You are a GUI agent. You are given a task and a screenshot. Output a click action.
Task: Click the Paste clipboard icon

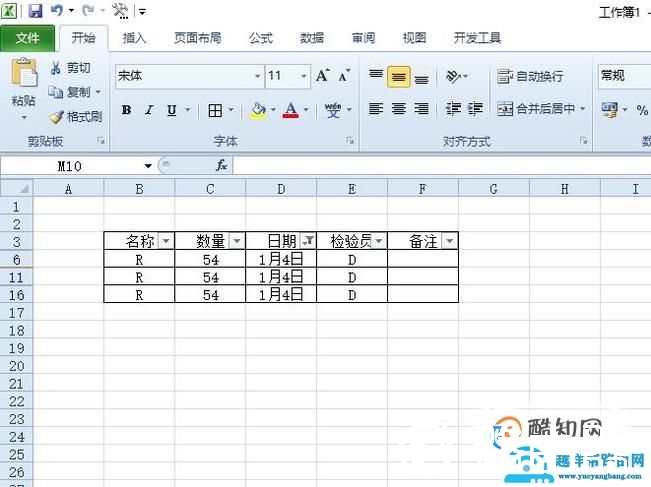[x=24, y=74]
